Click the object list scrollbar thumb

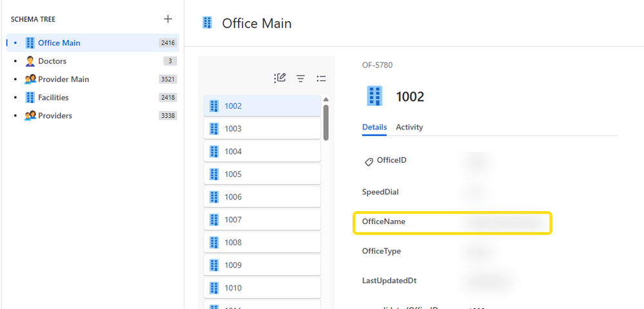(x=326, y=122)
